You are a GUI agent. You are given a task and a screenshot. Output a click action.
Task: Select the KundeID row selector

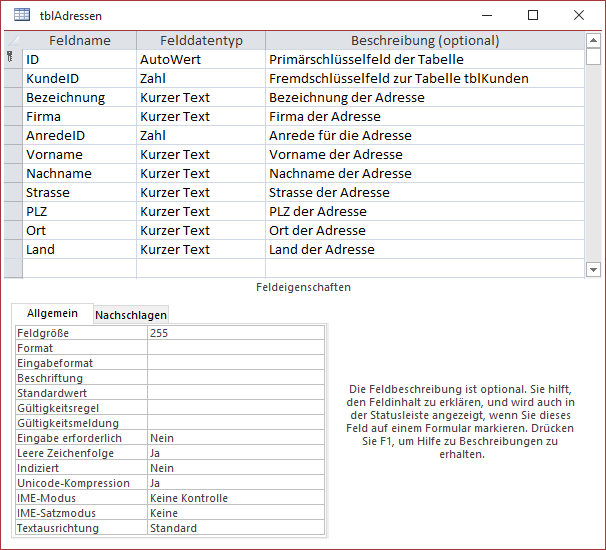coord(13,78)
